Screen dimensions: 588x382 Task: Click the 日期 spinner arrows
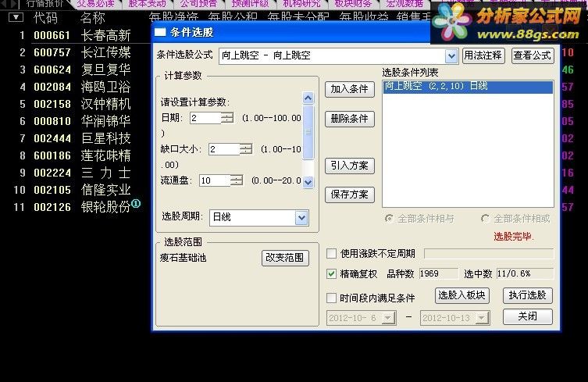coord(227,118)
